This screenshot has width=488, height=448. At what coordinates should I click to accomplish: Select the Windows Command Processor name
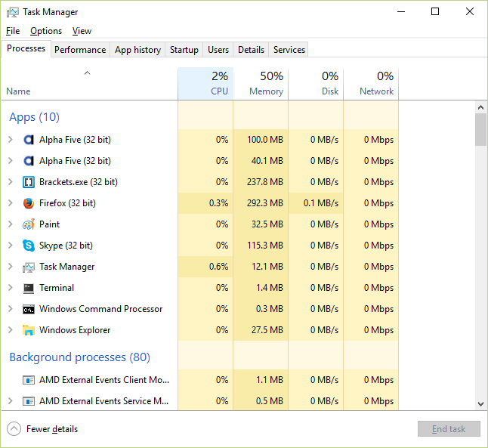tap(100, 309)
